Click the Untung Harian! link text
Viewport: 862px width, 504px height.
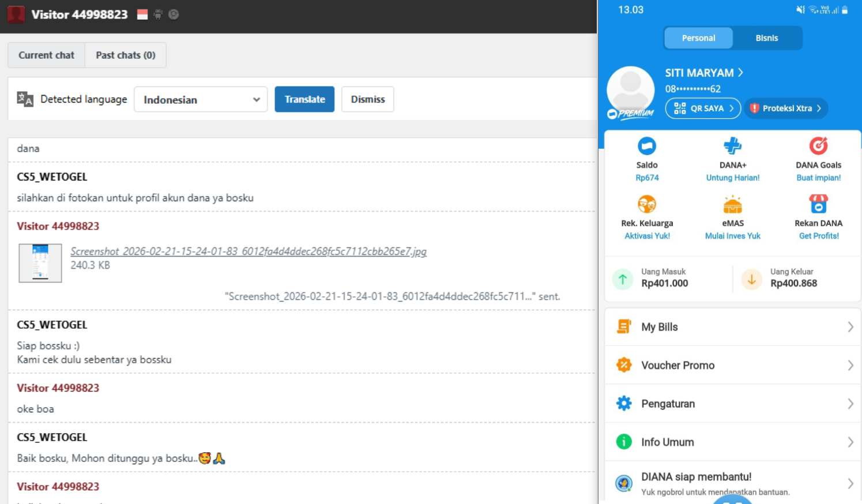[733, 178]
